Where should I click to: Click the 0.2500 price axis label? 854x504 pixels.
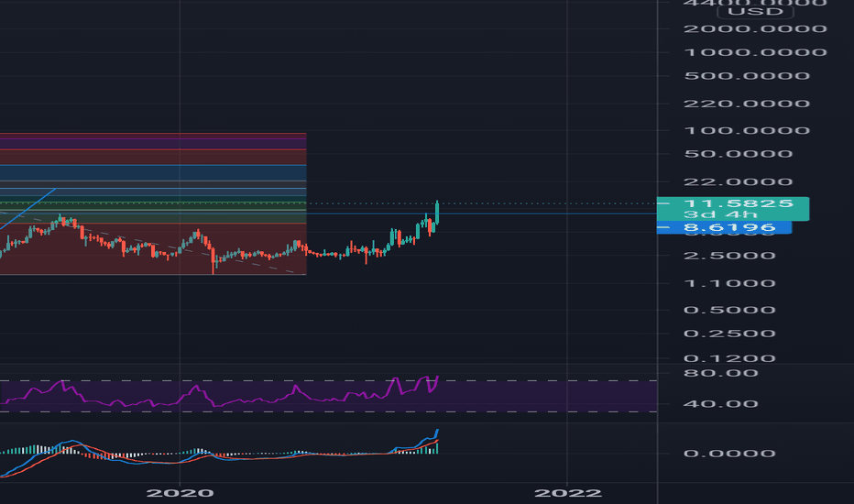tap(729, 334)
